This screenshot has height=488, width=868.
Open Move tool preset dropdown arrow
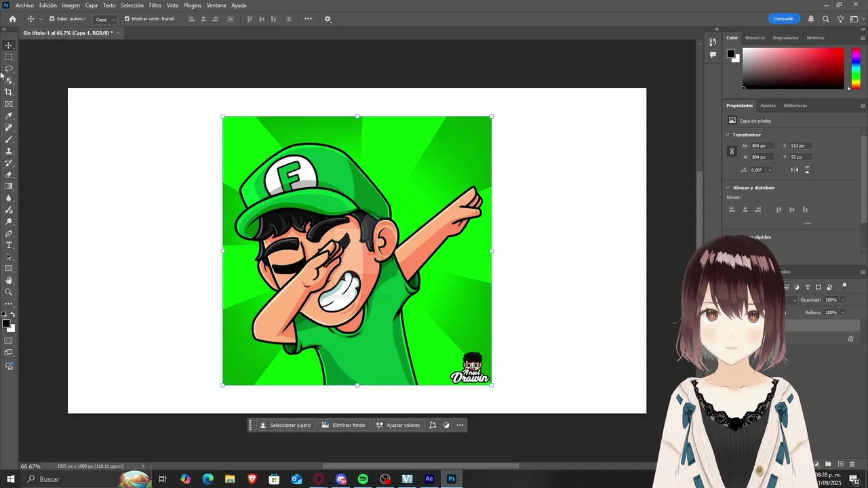[x=41, y=19]
